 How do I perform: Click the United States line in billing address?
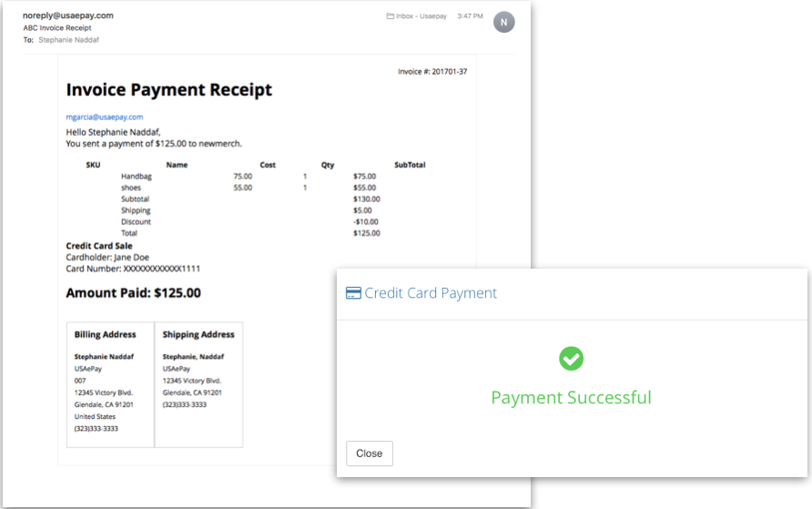(95, 416)
